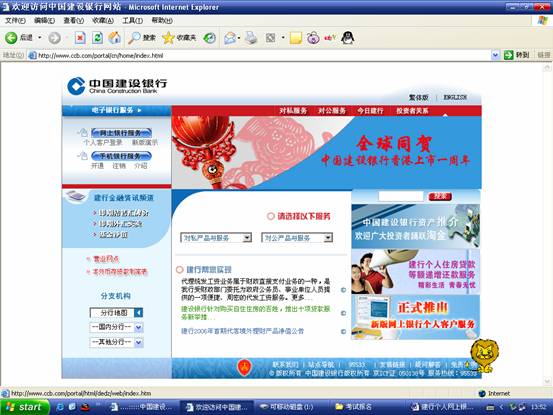Switch to 繁体版 site version
553x415 pixels.
[419, 97]
